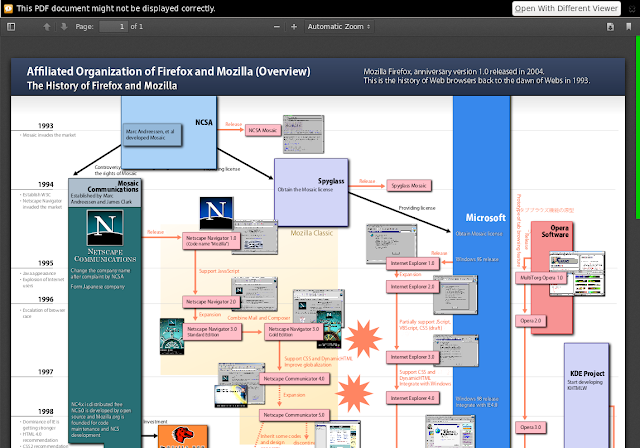Download the PDF document icon
640x448 pixels.
(610, 27)
